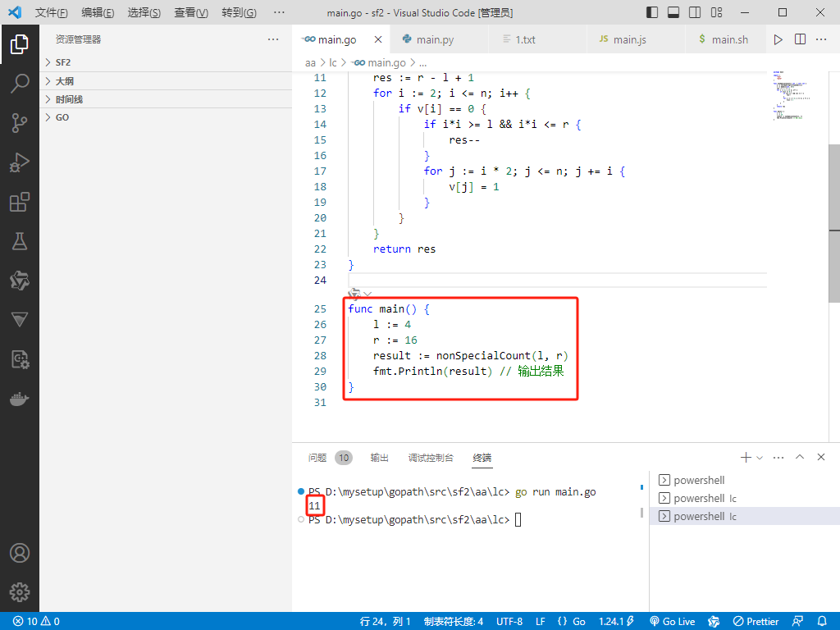Click the code minimap preview

pyautogui.click(x=792, y=95)
